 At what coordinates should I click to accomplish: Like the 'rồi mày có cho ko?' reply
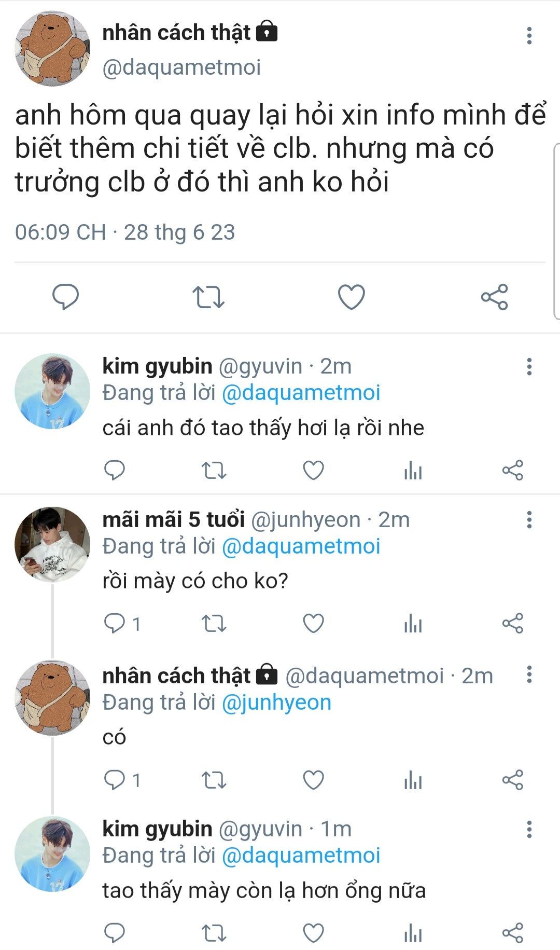click(x=313, y=623)
